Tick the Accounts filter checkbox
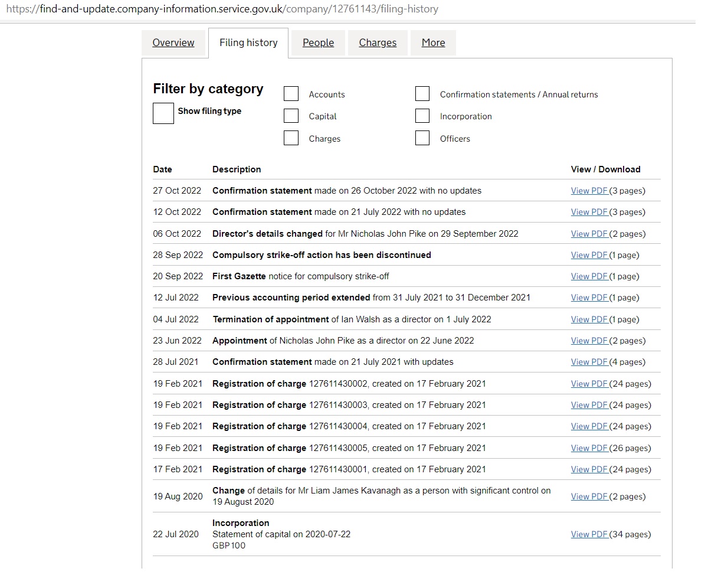Screen dimensions: 728x575 coord(291,94)
